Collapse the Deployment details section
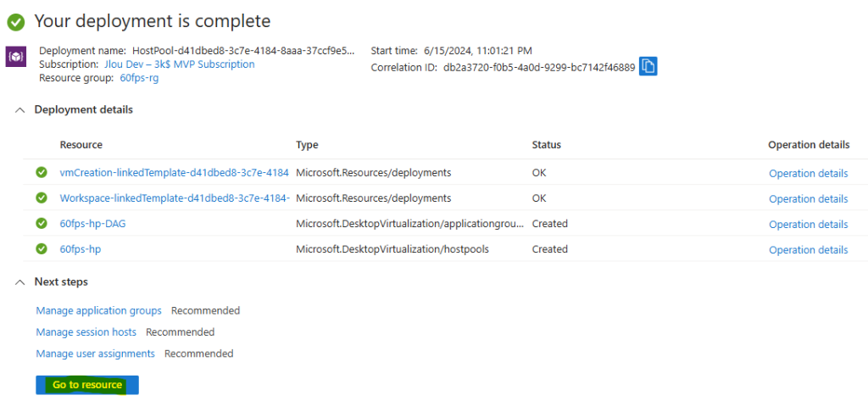The image size is (868, 401). point(20,110)
